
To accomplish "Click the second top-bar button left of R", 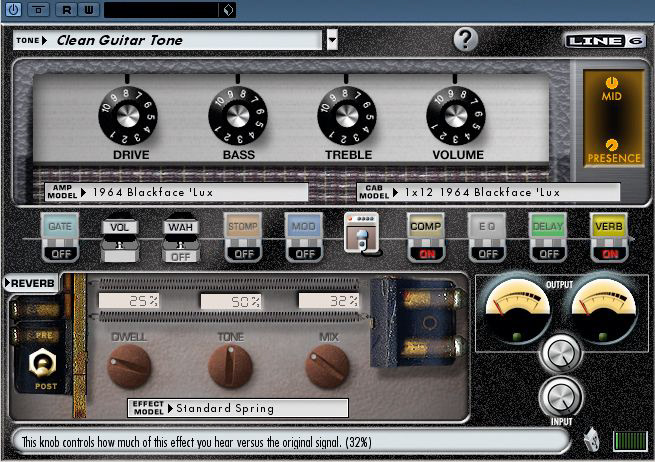I will coord(38,10).
